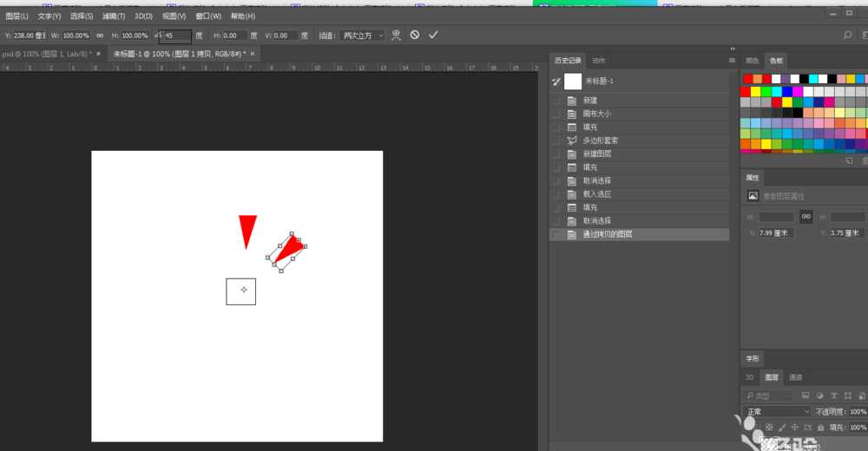Cancel the transform with the circle-slash icon
Screen dimensions: 868x451
[x=415, y=35]
